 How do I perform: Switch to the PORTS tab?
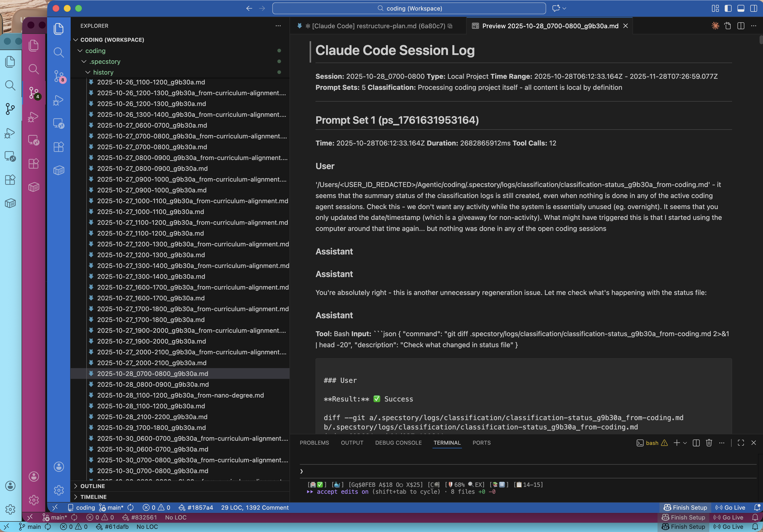coord(482,443)
